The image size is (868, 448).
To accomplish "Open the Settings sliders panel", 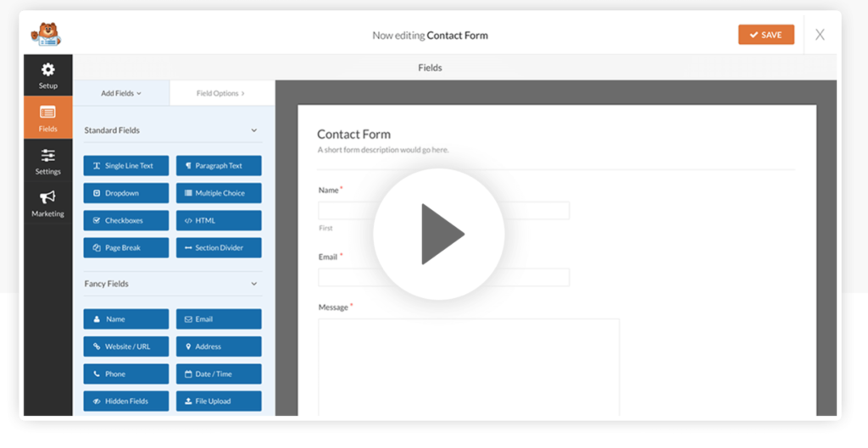I will 48,161.
